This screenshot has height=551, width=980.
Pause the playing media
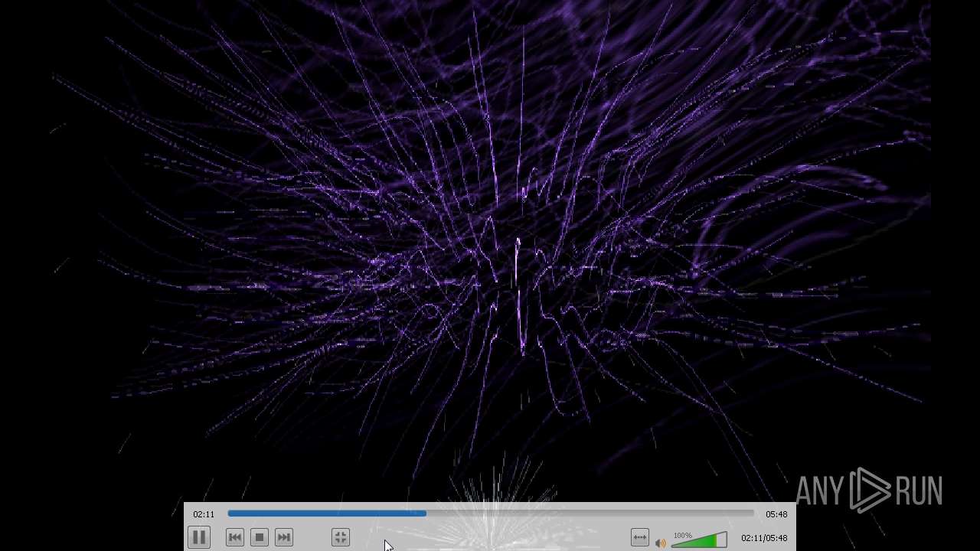point(198,537)
